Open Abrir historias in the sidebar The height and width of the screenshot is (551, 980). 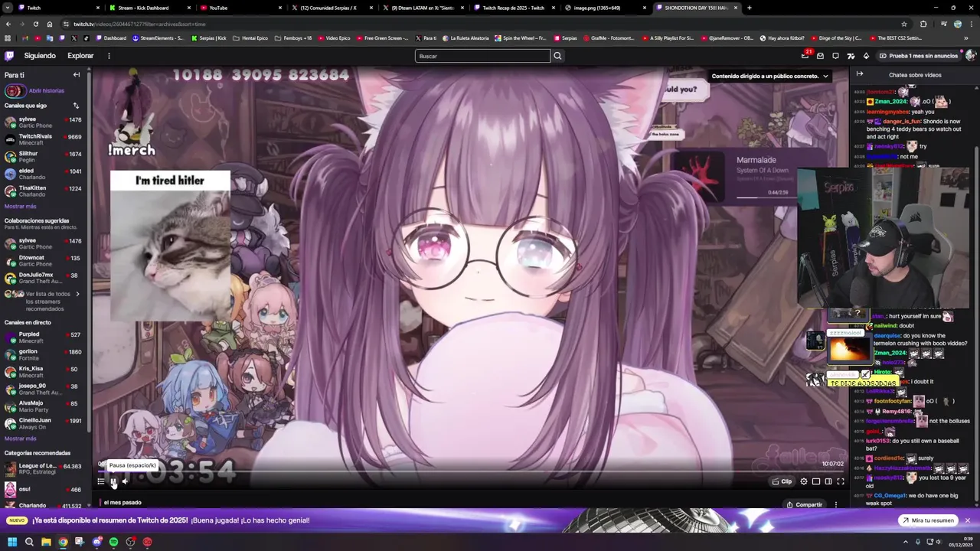[46, 90]
